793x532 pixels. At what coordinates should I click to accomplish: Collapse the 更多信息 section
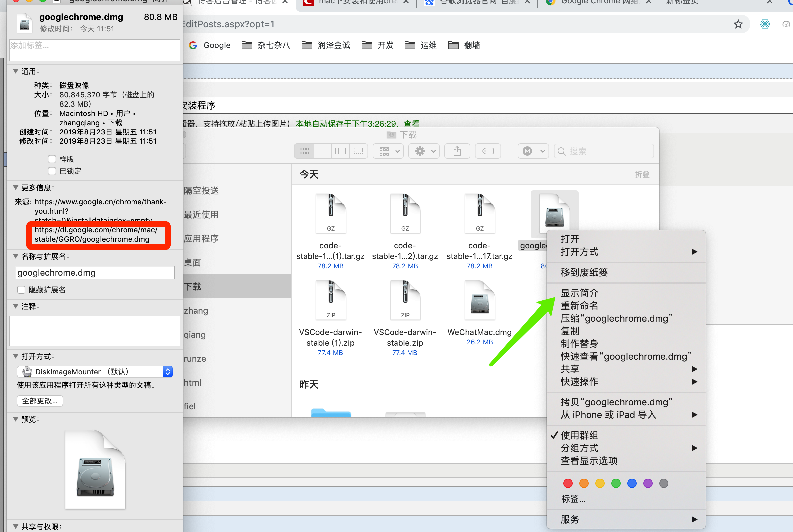(16, 187)
